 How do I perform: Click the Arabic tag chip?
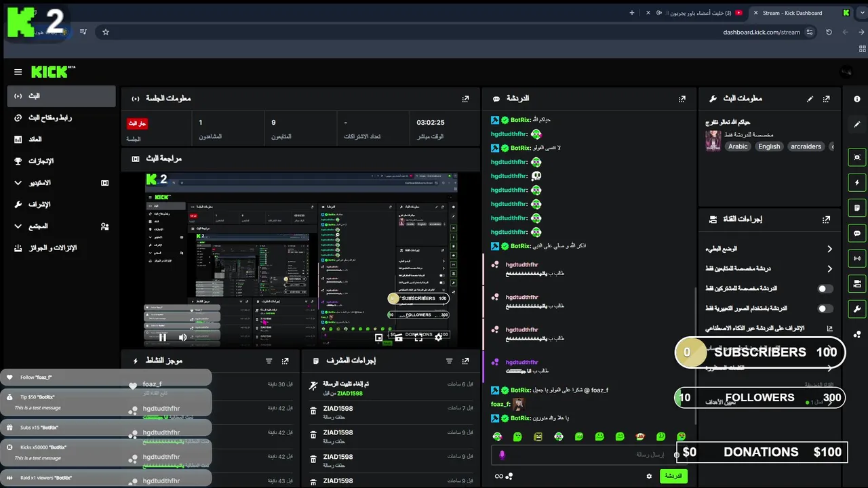tap(738, 146)
